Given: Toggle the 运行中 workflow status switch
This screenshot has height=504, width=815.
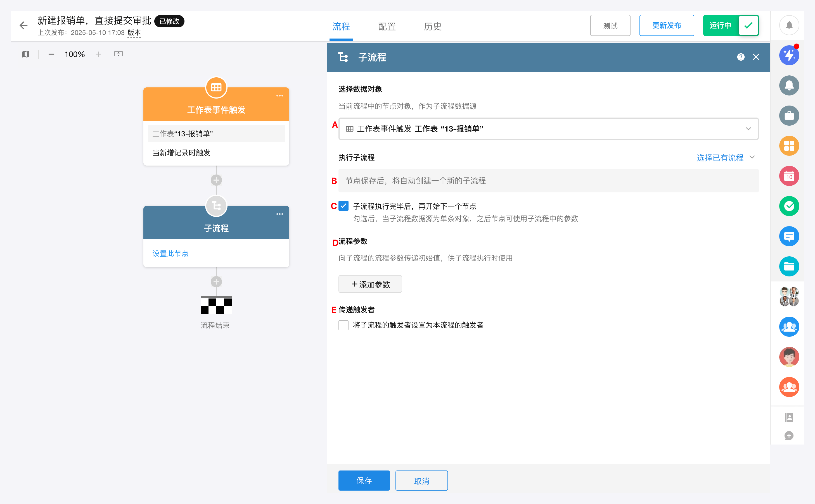Looking at the screenshot, I should tap(731, 25).
